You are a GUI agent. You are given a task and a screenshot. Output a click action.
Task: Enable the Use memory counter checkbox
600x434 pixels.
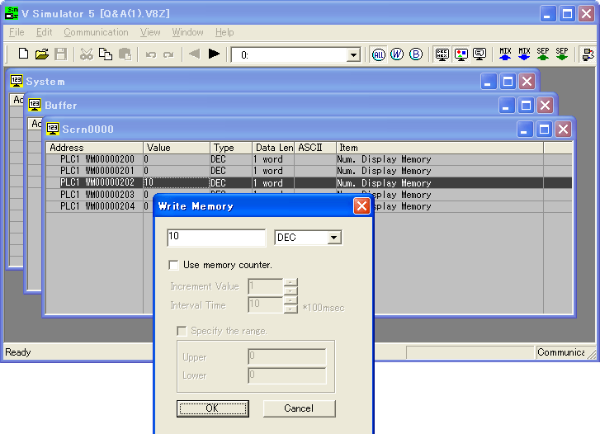(176, 265)
